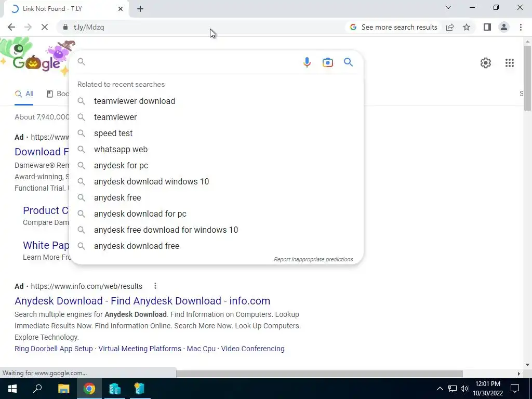
Task: Close the Link Not Found tab
Action: 121,9
